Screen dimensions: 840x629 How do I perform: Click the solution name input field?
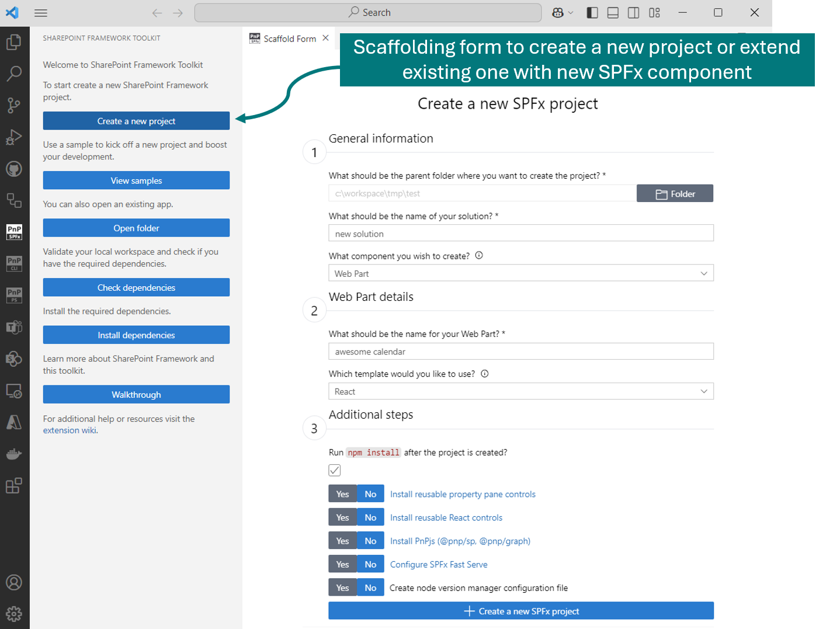click(521, 233)
